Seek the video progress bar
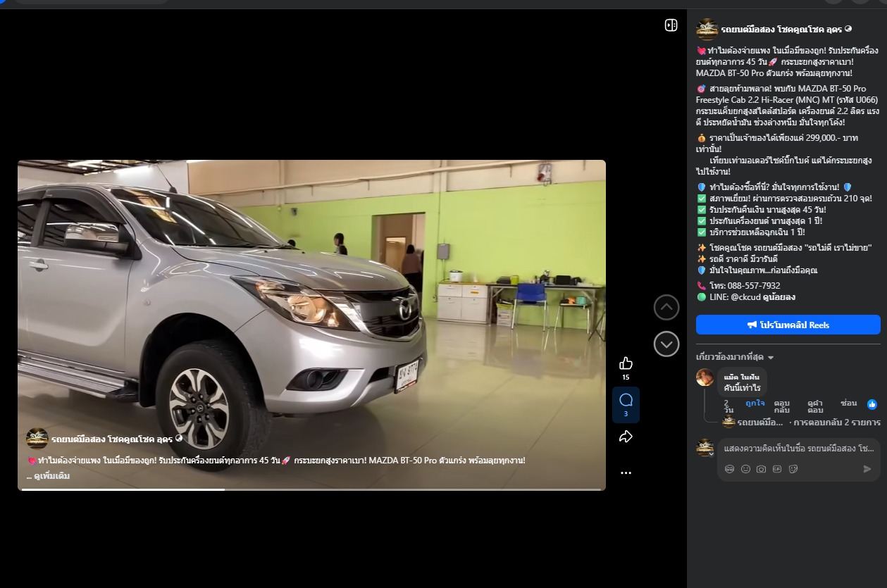 311,489
